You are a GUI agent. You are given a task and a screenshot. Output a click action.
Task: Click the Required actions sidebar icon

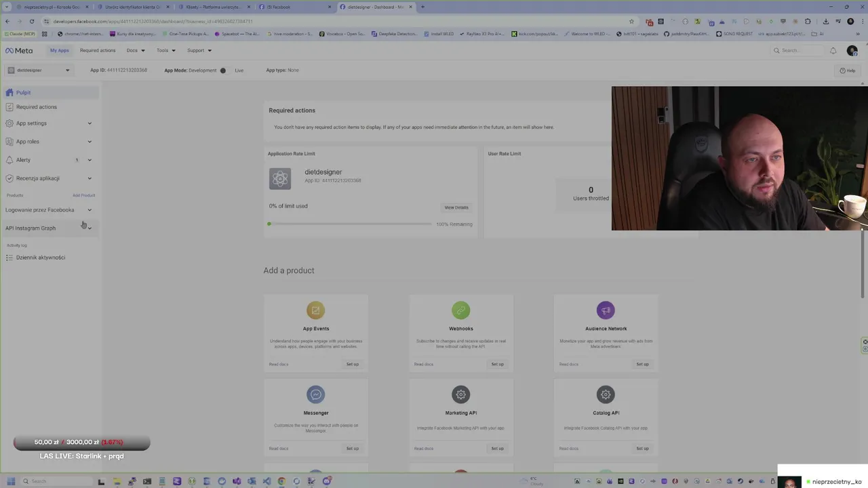(x=9, y=106)
